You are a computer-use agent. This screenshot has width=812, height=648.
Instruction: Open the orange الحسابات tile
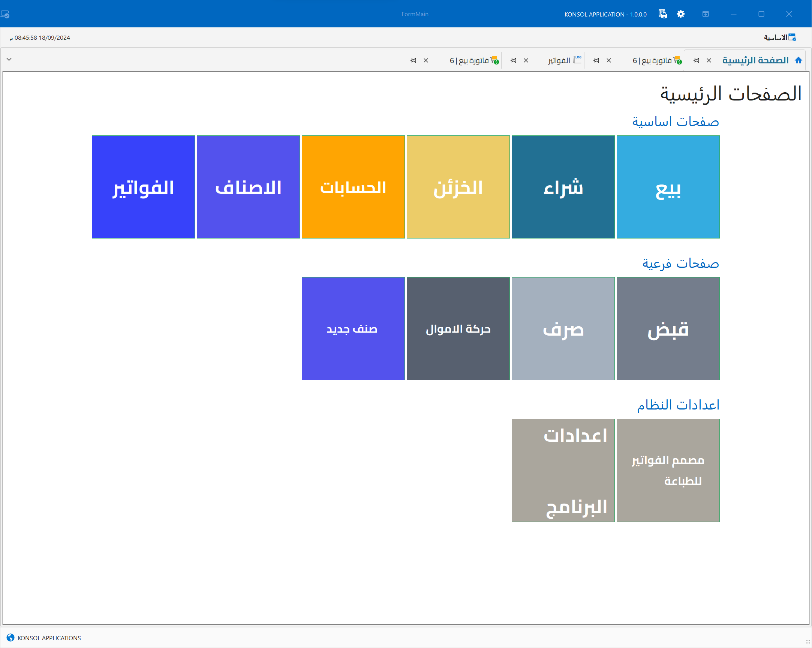click(353, 187)
